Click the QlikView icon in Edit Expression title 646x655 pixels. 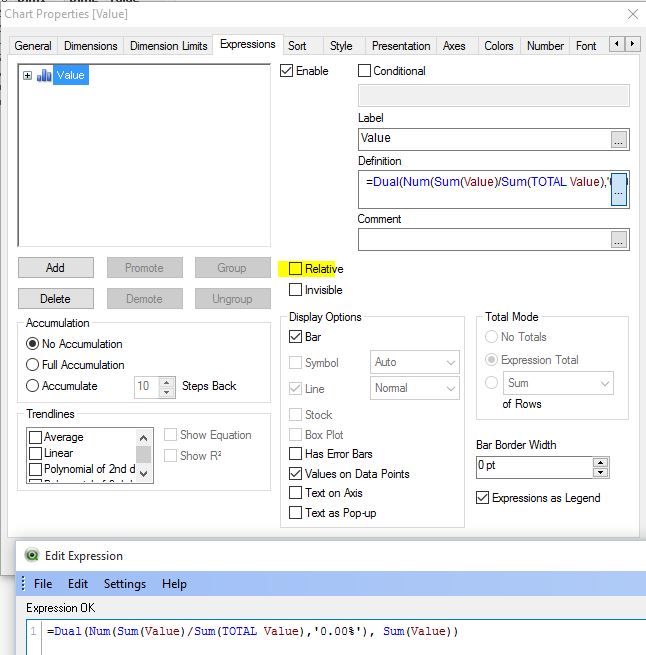pyautogui.click(x=32, y=556)
